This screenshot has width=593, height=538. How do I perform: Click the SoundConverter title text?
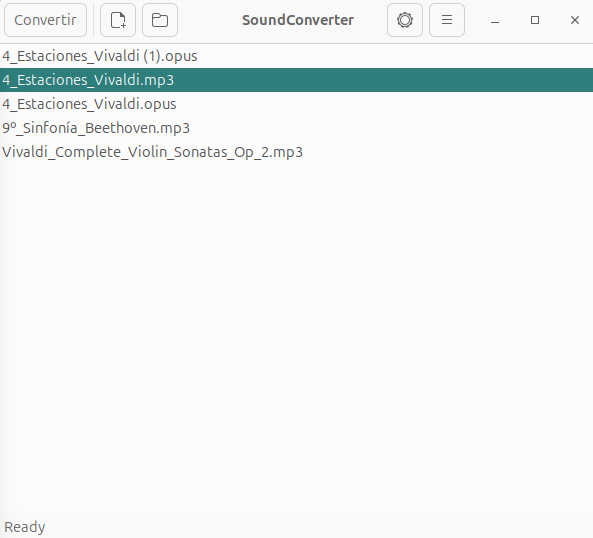[x=298, y=20]
